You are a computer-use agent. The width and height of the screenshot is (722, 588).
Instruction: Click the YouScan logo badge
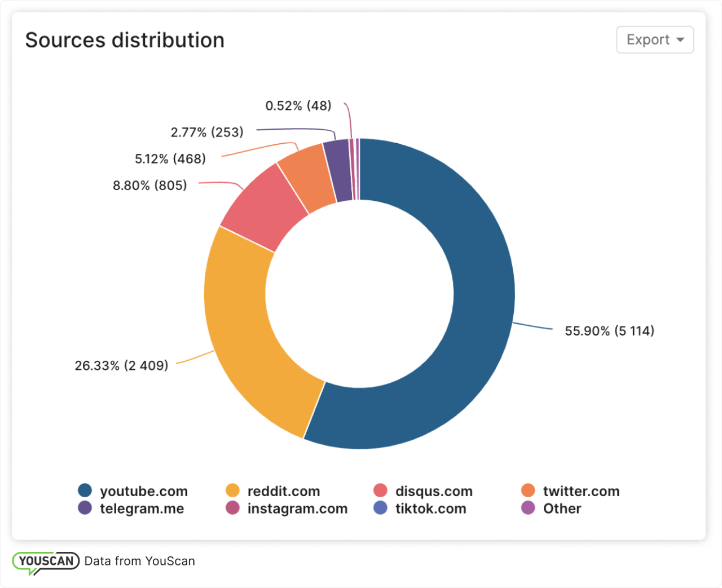coord(46,562)
